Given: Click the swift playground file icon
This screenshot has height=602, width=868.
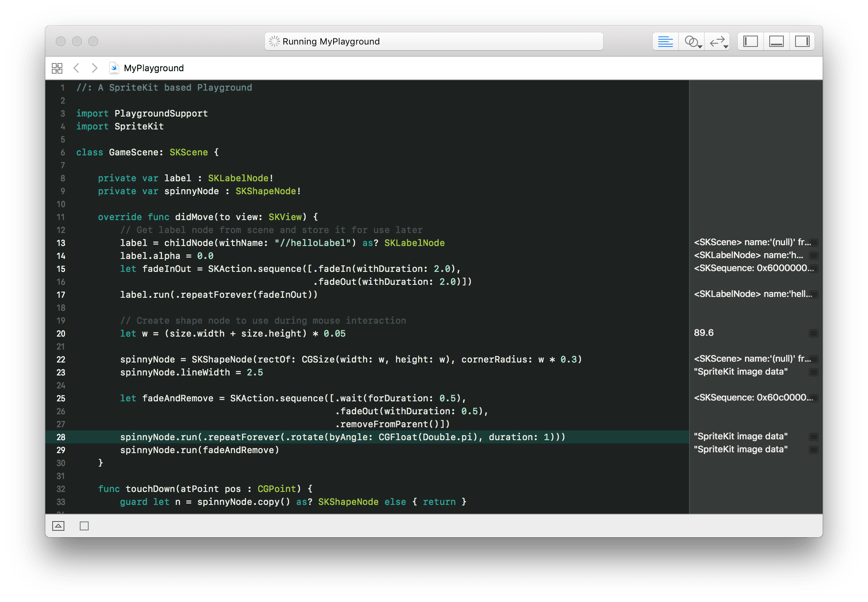Looking at the screenshot, I should coord(114,68).
